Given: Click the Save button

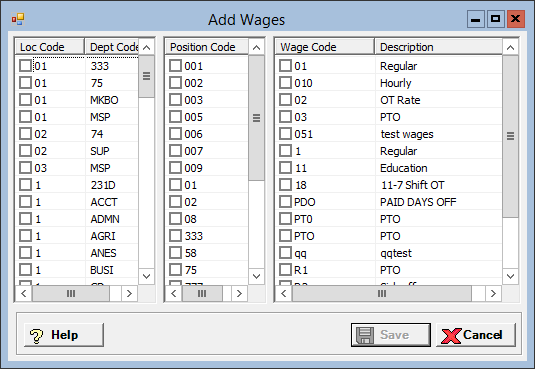Looking at the screenshot, I should pos(391,335).
